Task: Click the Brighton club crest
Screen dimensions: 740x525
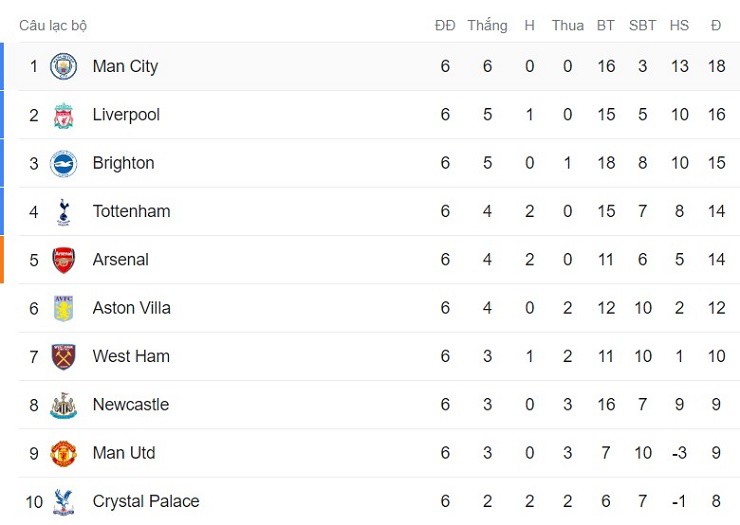Action: [63, 163]
